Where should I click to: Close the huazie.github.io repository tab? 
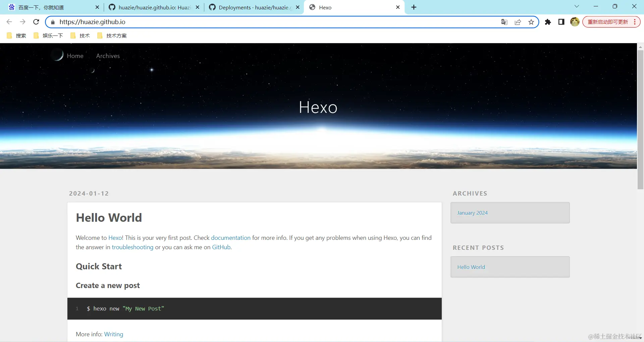tap(198, 7)
